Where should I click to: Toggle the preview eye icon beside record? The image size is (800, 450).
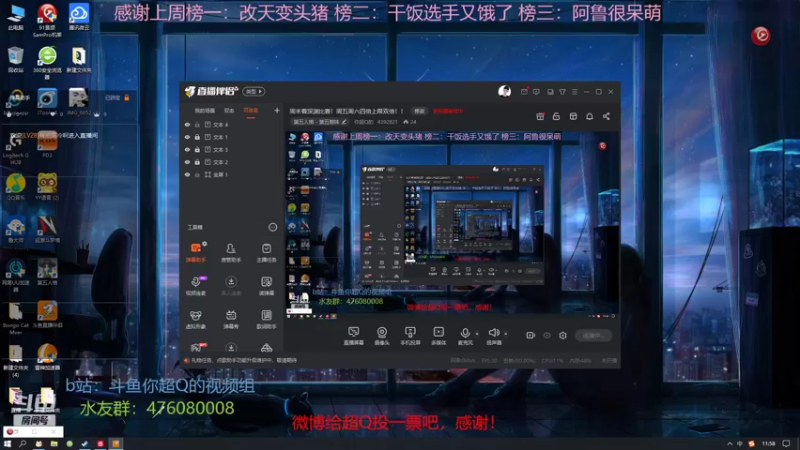point(547,335)
